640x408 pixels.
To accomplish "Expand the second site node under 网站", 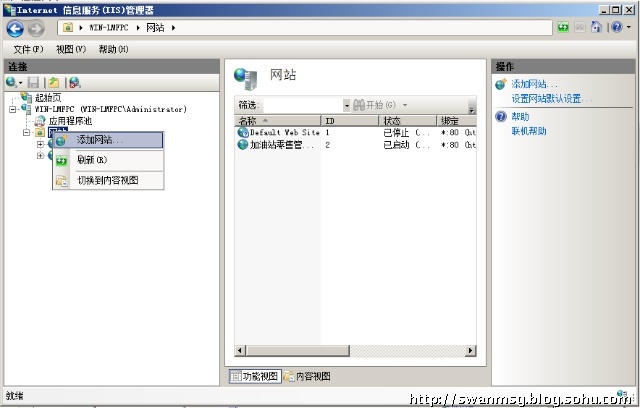I will [40, 155].
